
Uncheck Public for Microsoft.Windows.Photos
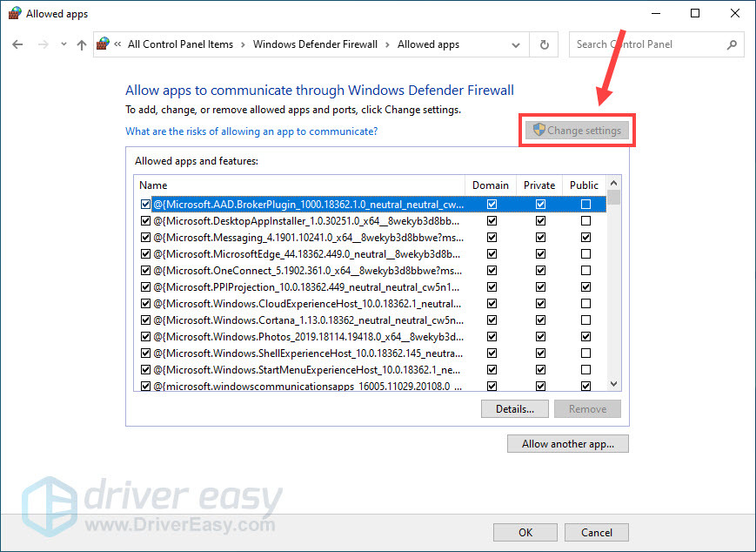[x=585, y=337]
